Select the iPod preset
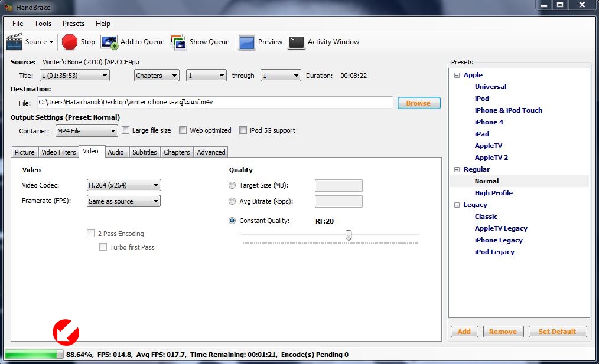Image resolution: width=599 pixels, height=364 pixels. coord(481,99)
